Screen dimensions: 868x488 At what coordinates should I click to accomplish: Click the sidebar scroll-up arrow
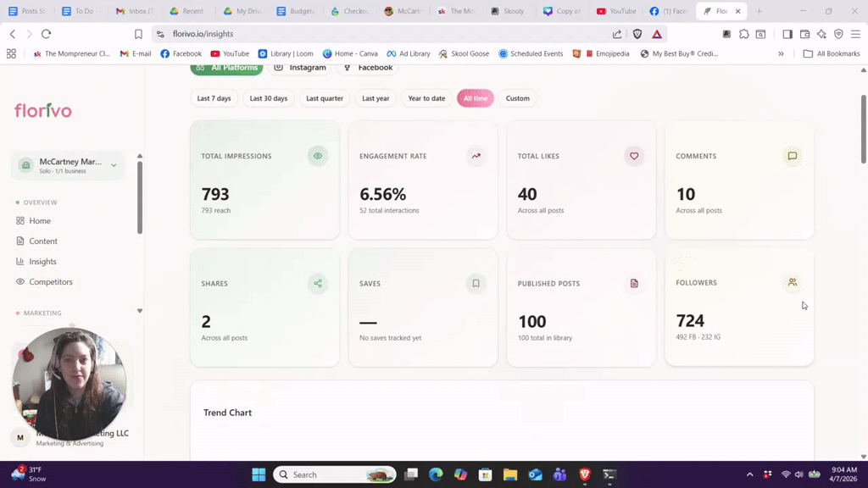tap(140, 156)
